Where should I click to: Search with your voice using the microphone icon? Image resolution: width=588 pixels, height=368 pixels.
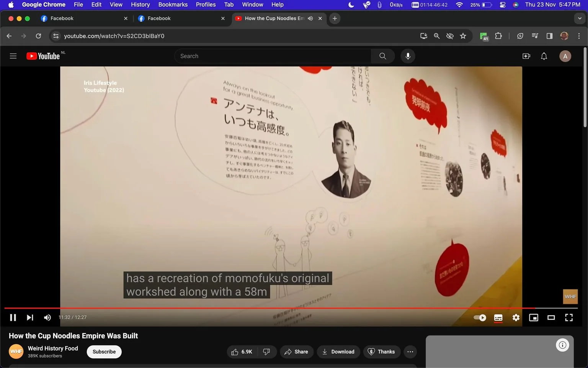click(408, 56)
